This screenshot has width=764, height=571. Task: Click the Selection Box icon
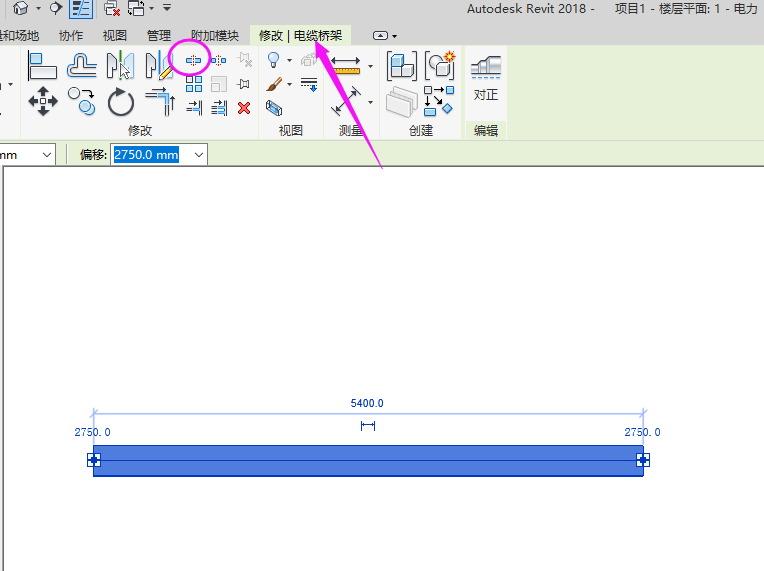pyautogui.click(x=274, y=108)
